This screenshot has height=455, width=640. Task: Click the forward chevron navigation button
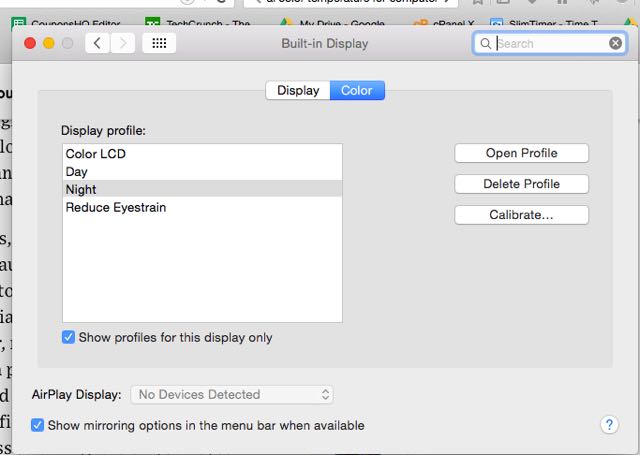[x=122, y=43]
